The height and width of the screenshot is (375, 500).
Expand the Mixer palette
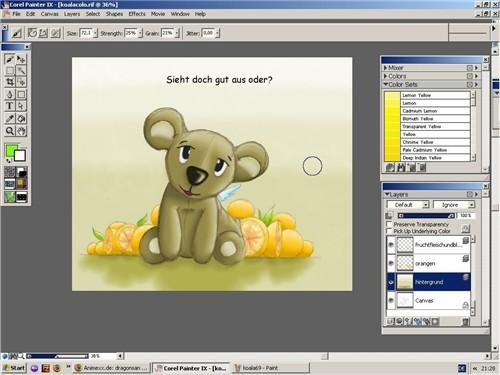(x=385, y=68)
